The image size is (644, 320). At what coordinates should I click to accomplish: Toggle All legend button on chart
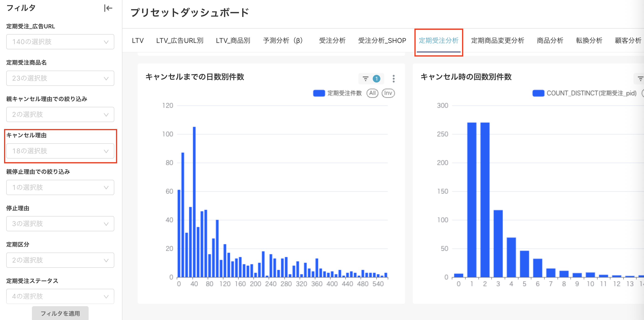pyautogui.click(x=372, y=93)
